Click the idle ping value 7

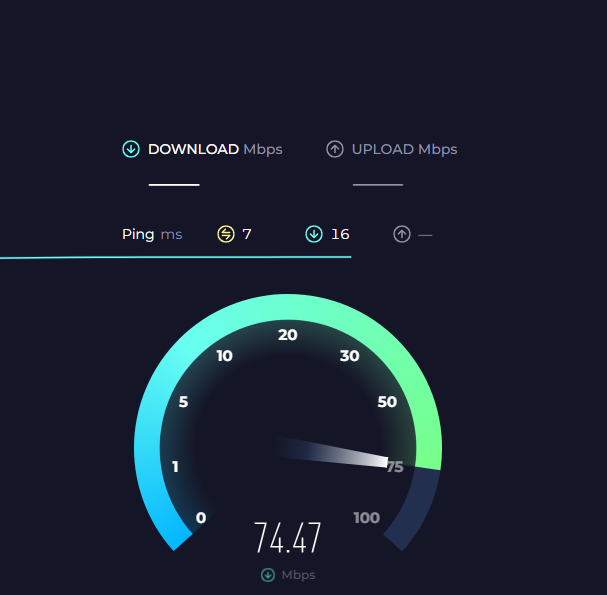(247, 234)
